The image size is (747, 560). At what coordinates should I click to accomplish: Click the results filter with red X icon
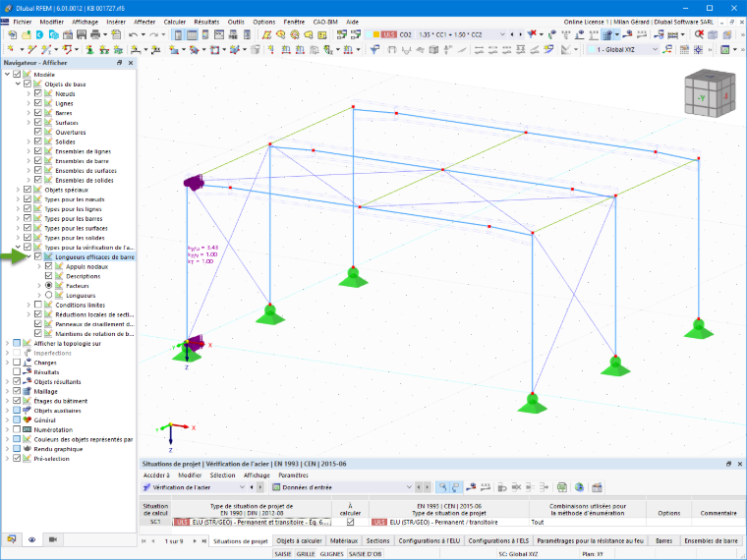(532, 34)
